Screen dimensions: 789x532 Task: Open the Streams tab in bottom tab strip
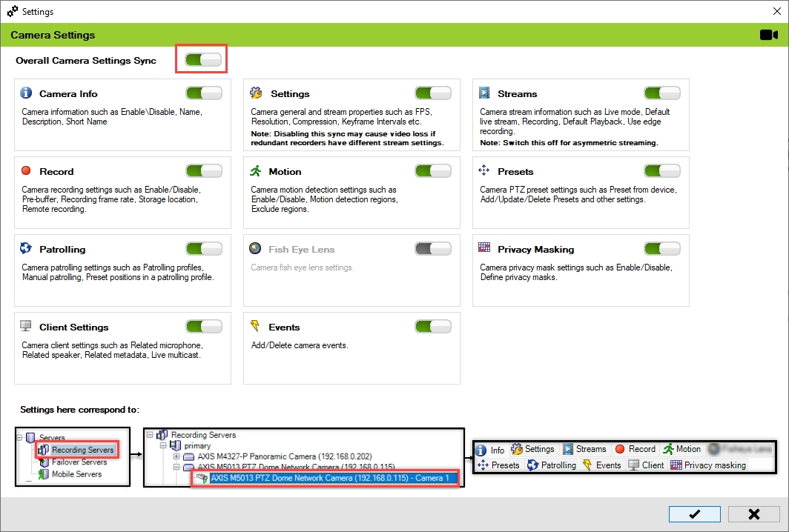(584, 449)
